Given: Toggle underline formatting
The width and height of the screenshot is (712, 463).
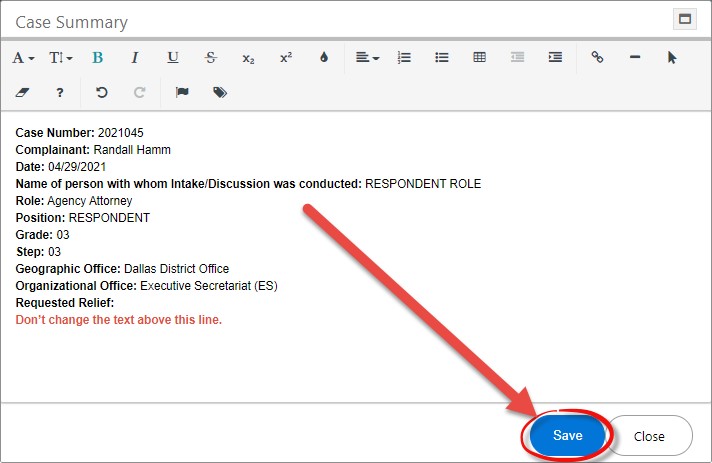Looking at the screenshot, I should (x=173, y=58).
